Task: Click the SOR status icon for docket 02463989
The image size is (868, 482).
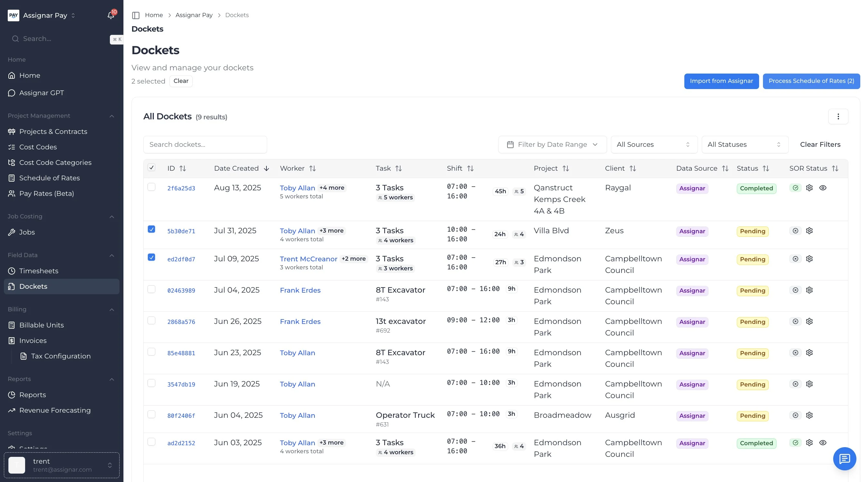Action: click(x=795, y=290)
